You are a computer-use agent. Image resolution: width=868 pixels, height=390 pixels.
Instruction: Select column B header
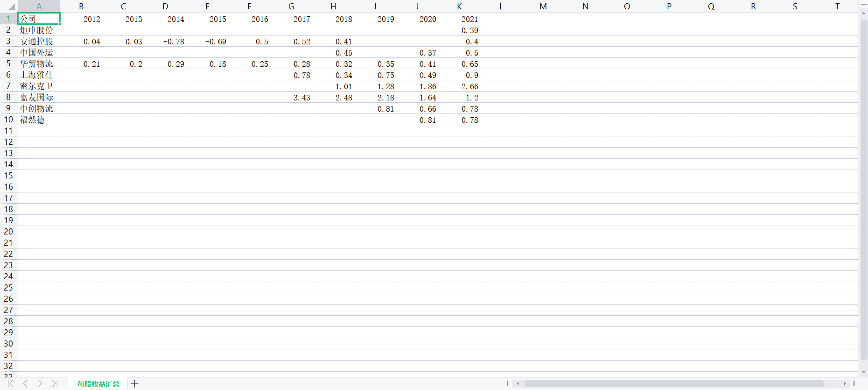click(81, 7)
